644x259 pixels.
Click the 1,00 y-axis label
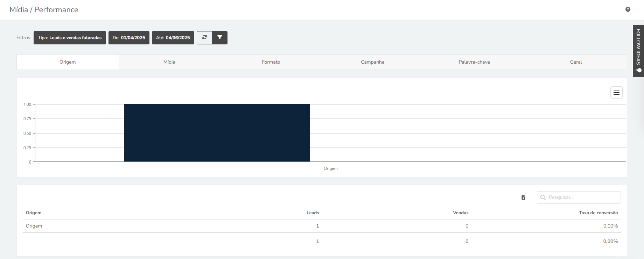coord(27,105)
